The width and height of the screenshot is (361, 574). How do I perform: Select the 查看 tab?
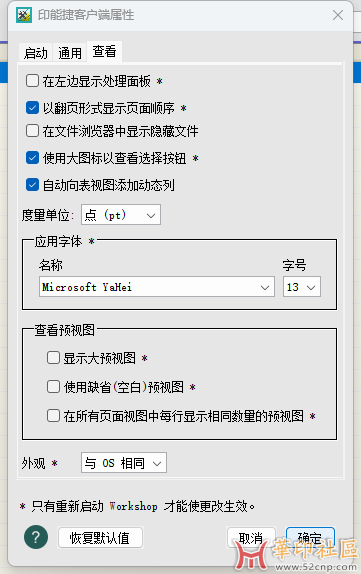pyautogui.click(x=104, y=52)
